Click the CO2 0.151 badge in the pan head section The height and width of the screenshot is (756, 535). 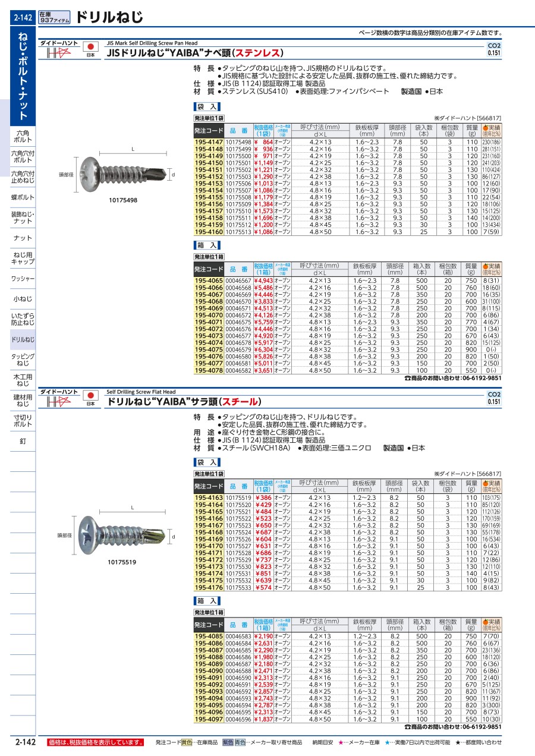pos(493,49)
